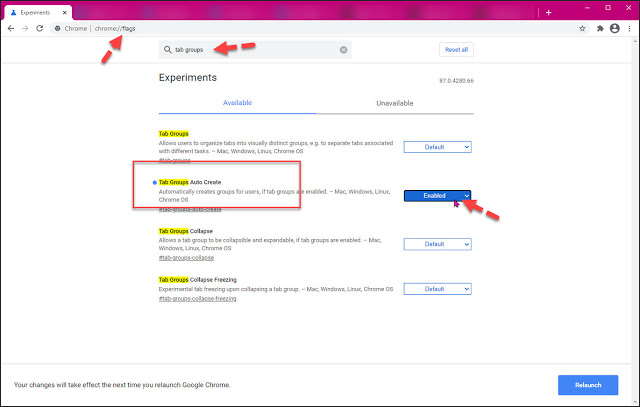This screenshot has height=407, width=640.
Task: Reload the flags page
Action: click(40, 28)
